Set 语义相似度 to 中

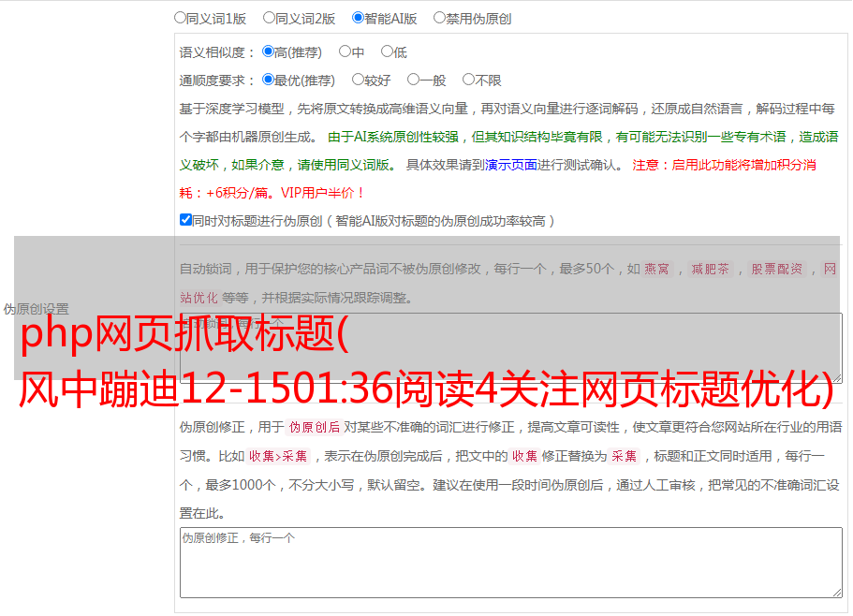click(345, 51)
